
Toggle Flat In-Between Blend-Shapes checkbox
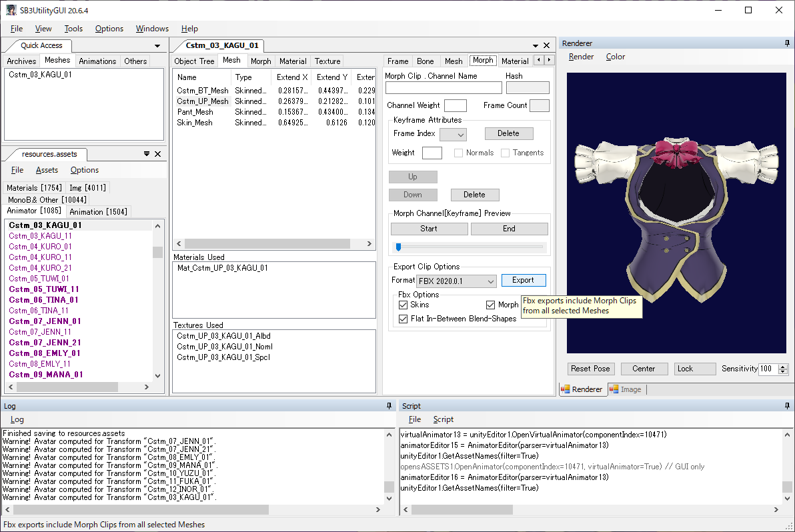(403, 319)
